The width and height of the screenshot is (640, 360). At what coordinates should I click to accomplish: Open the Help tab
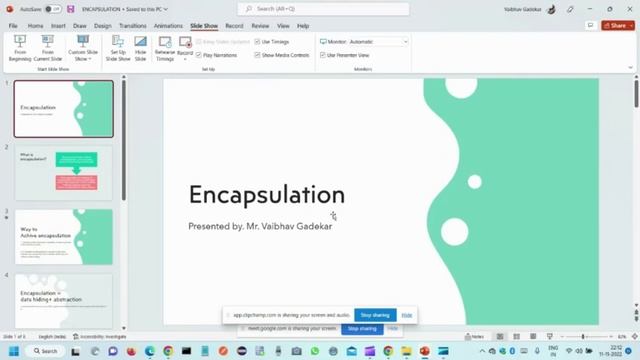pyautogui.click(x=303, y=26)
